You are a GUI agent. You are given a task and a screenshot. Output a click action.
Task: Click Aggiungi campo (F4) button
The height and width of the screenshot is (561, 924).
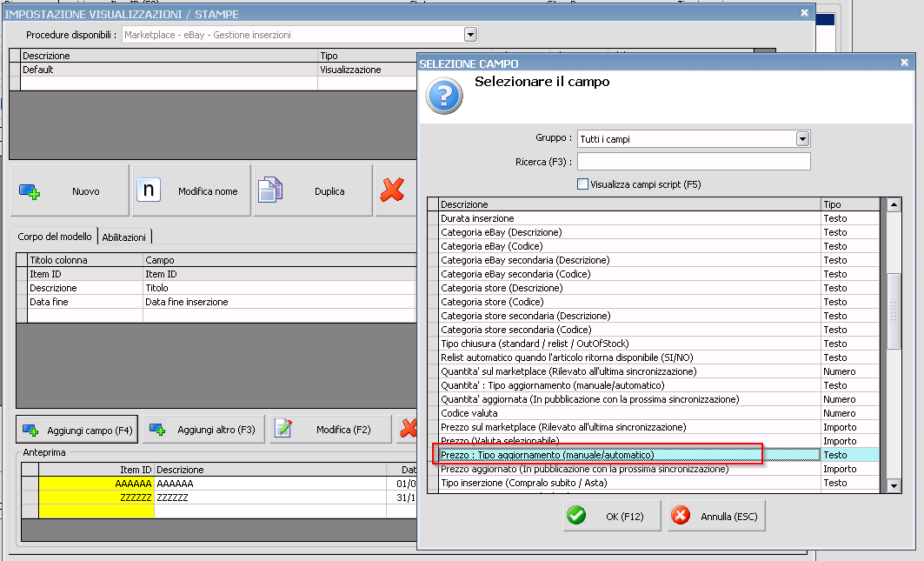click(x=77, y=430)
